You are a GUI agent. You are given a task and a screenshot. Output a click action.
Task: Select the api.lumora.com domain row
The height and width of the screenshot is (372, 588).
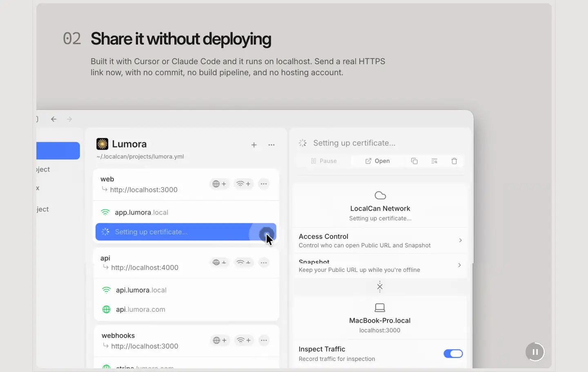[187, 309]
